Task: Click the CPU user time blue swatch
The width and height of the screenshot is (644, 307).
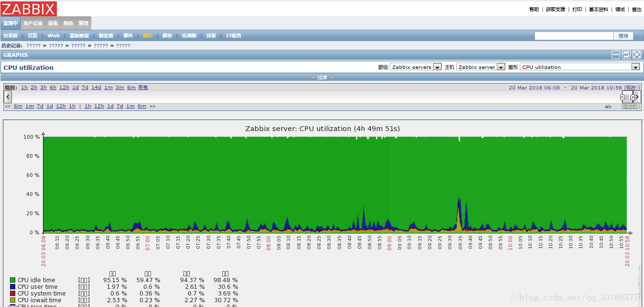Action: tap(12, 287)
